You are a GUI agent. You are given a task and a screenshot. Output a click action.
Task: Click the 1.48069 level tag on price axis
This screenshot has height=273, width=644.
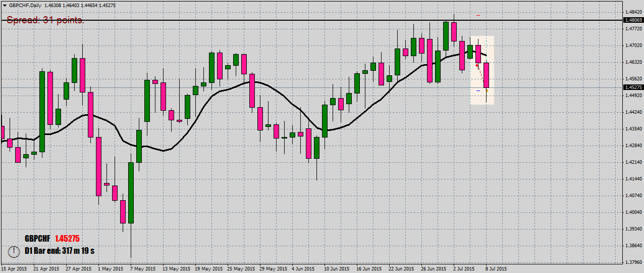633,20
